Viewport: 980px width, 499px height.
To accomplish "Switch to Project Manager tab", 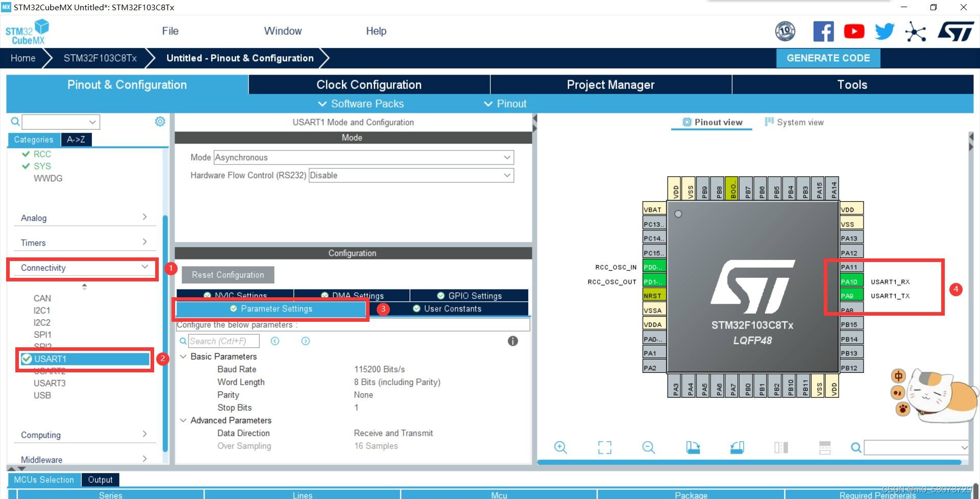I will tap(611, 85).
